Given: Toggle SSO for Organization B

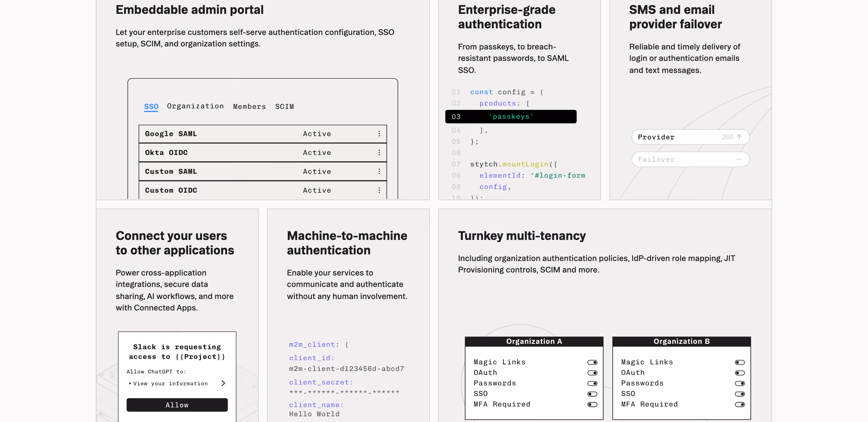Looking at the screenshot, I should [740, 394].
